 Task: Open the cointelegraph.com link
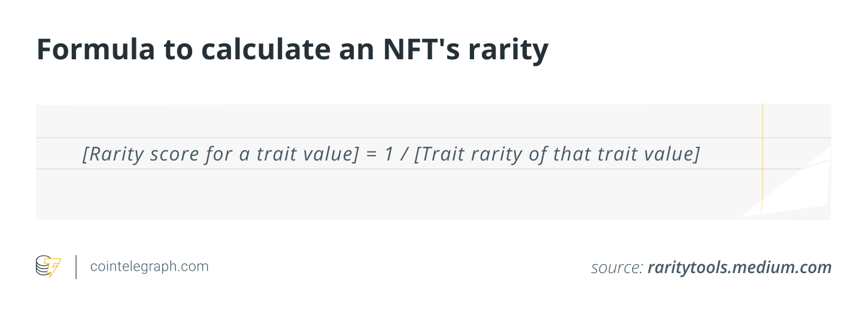tap(150, 266)
